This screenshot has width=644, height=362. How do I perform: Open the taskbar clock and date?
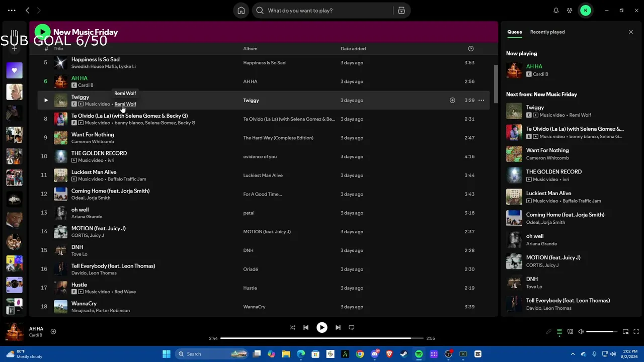630,354
